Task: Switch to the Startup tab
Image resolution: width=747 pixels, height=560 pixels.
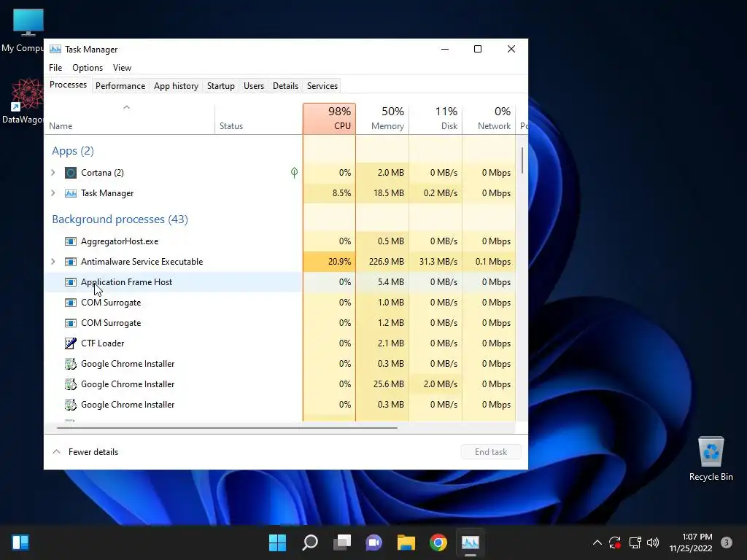Action: pyautogui.click(x=220, y=86)
